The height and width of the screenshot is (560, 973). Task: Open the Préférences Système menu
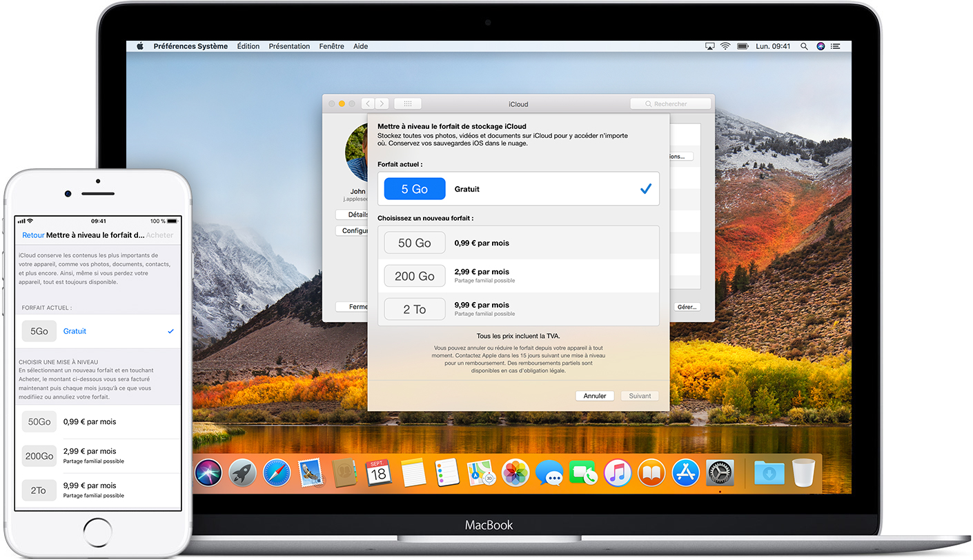(190, 46)
